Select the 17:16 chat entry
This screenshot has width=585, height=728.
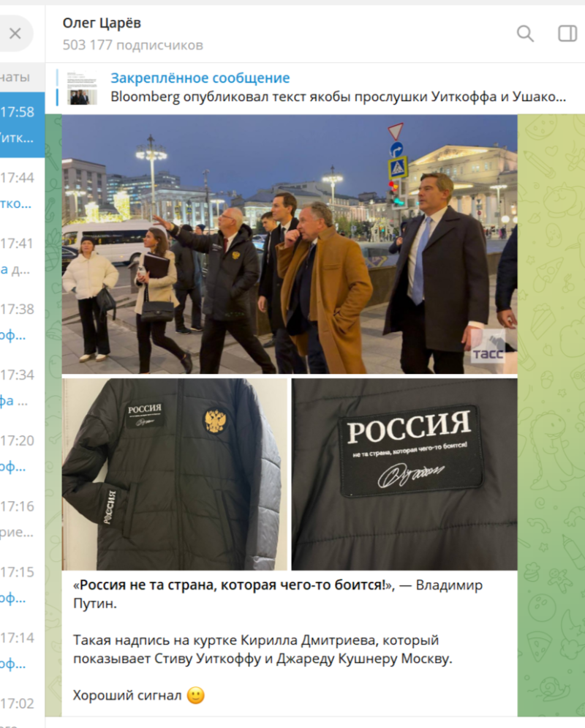coord(22,519)
